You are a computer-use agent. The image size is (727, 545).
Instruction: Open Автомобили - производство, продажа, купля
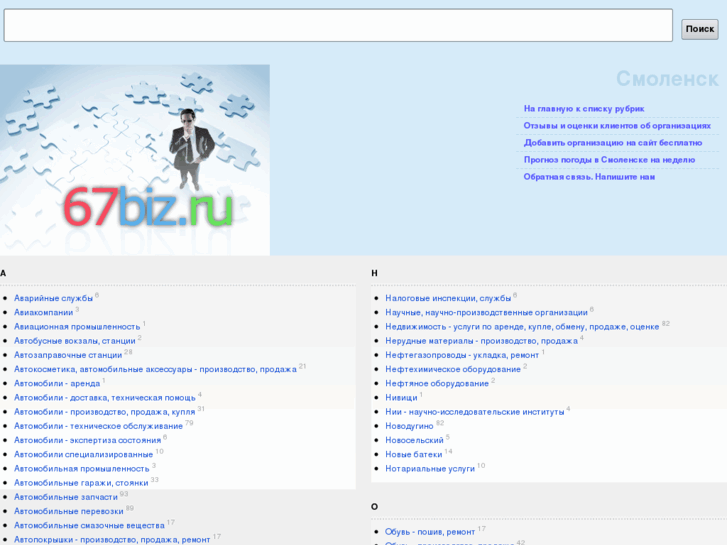[x=105, y=412]
